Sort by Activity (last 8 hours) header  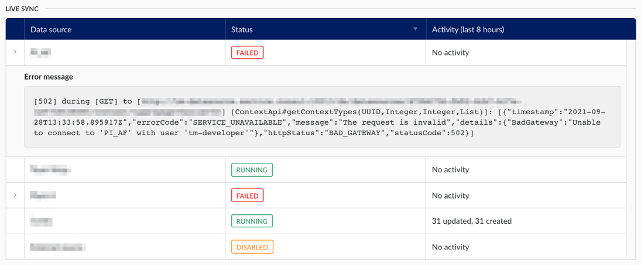(x=468, y=29)
